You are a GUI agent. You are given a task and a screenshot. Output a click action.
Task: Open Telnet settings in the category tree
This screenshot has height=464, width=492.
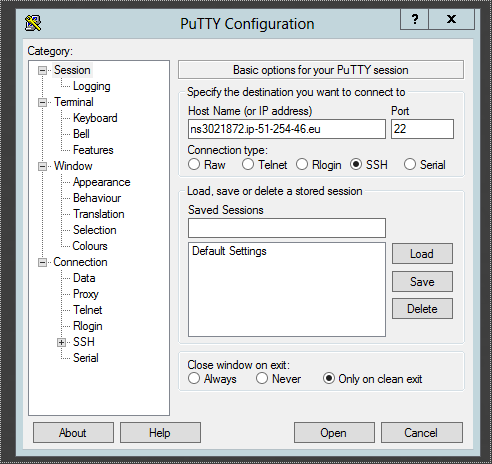tap(88, 310)
